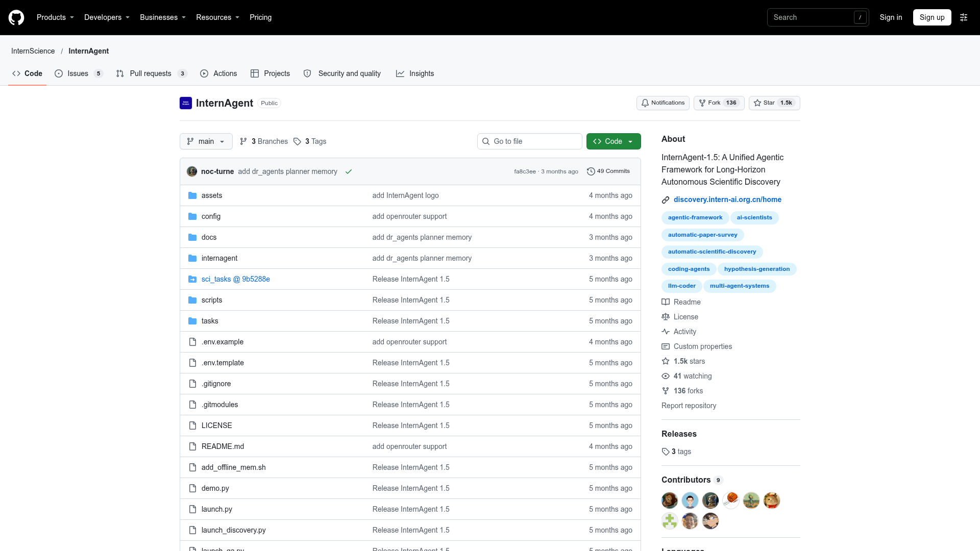Image resolution: width=980 pixels, height=551 pixels.
Task: Click Report repository link
Action: tap(689, 406)
